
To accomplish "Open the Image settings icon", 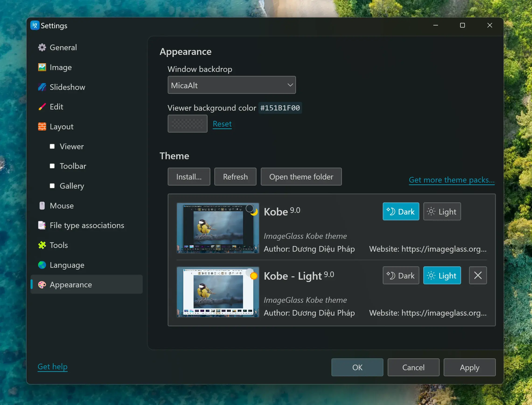I will pos(42,67).
